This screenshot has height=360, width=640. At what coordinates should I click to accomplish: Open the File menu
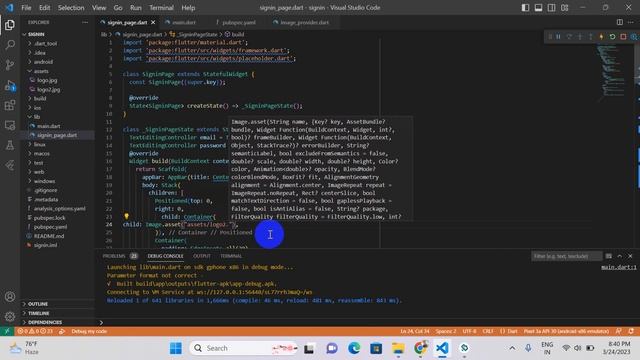(x=26, y=7)
